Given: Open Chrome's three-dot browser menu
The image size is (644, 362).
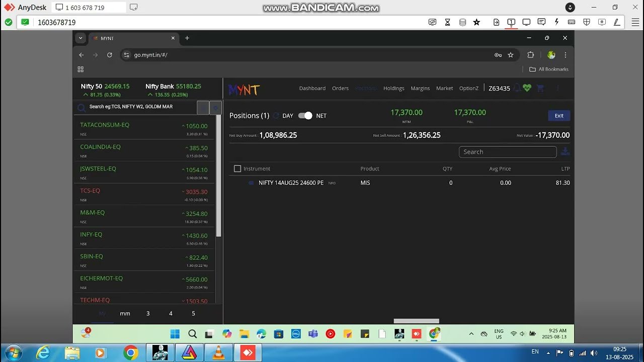Looking at the screenshot, I should pyautogui.click(x=565, y=55).
